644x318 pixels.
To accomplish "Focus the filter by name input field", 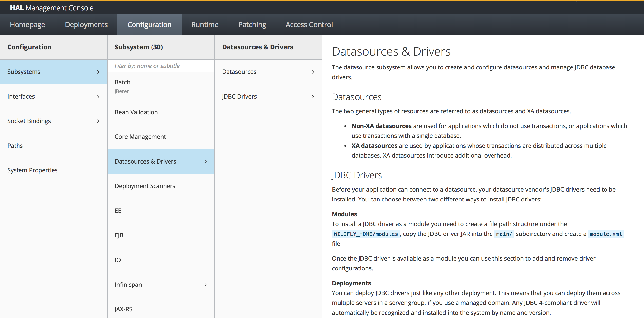I will pyautogui.click(x=160, y=66).
